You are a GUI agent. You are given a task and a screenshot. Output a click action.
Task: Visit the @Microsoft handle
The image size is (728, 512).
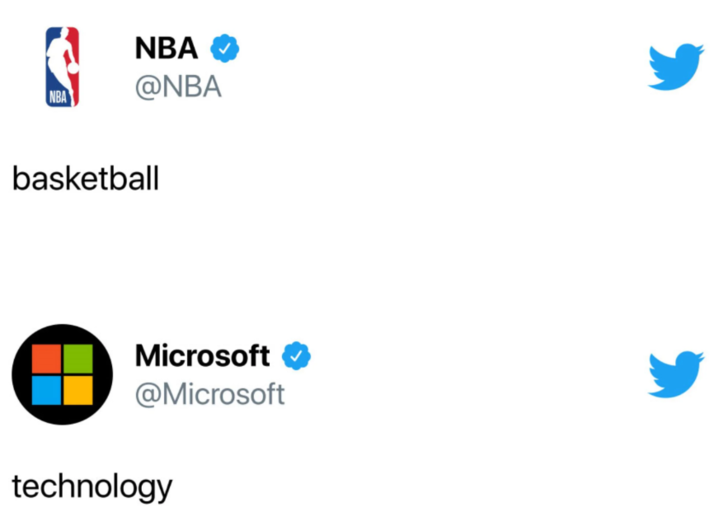[210, 395]
